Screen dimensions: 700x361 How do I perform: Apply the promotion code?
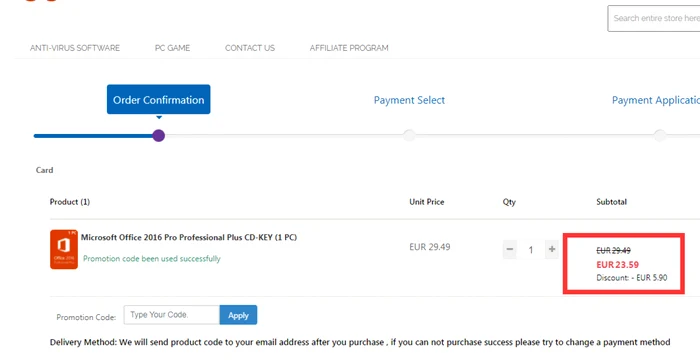(x=238, y=315)
